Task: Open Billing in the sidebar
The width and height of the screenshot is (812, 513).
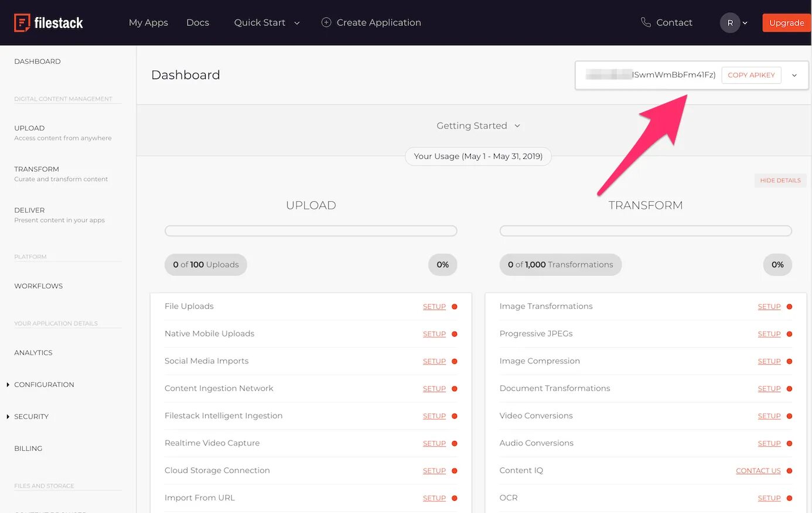Action: point(28,449)
